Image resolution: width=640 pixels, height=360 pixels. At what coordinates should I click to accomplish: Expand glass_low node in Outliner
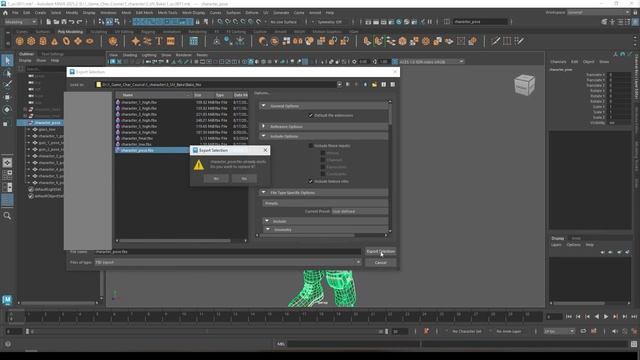click(x=29, y=129)
